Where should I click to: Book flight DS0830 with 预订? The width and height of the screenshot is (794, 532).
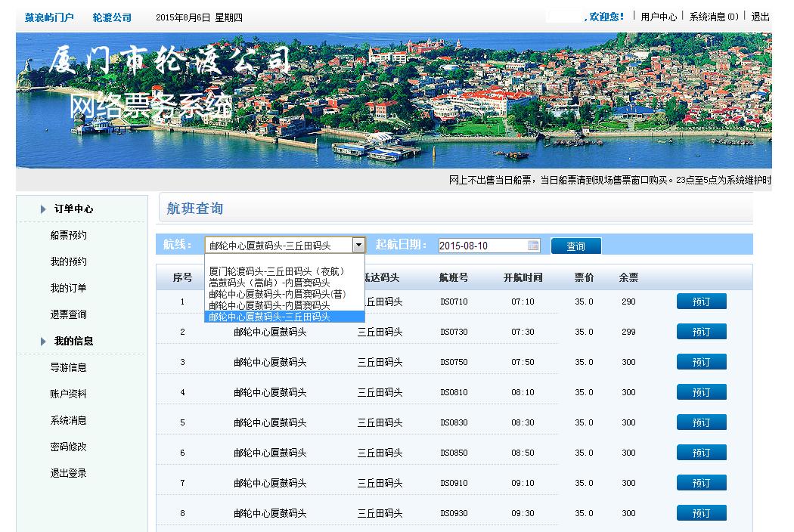pyautogui.click(x=701, y=422)
